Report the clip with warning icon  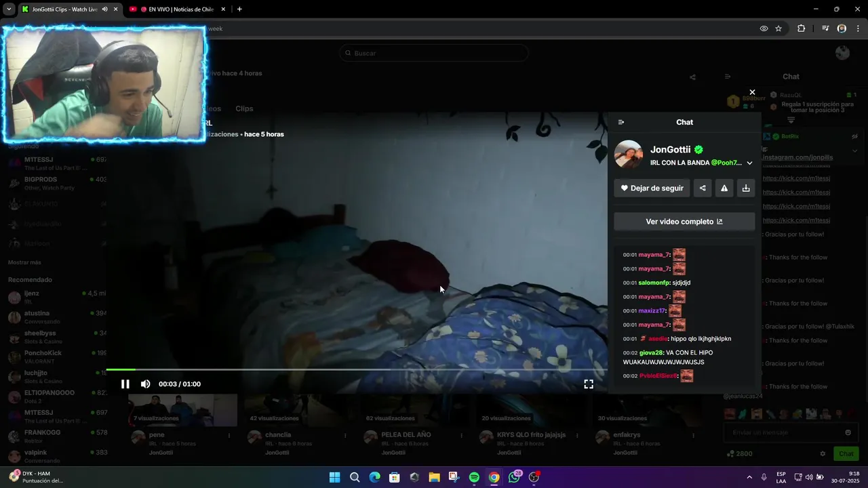click(724, 188)
